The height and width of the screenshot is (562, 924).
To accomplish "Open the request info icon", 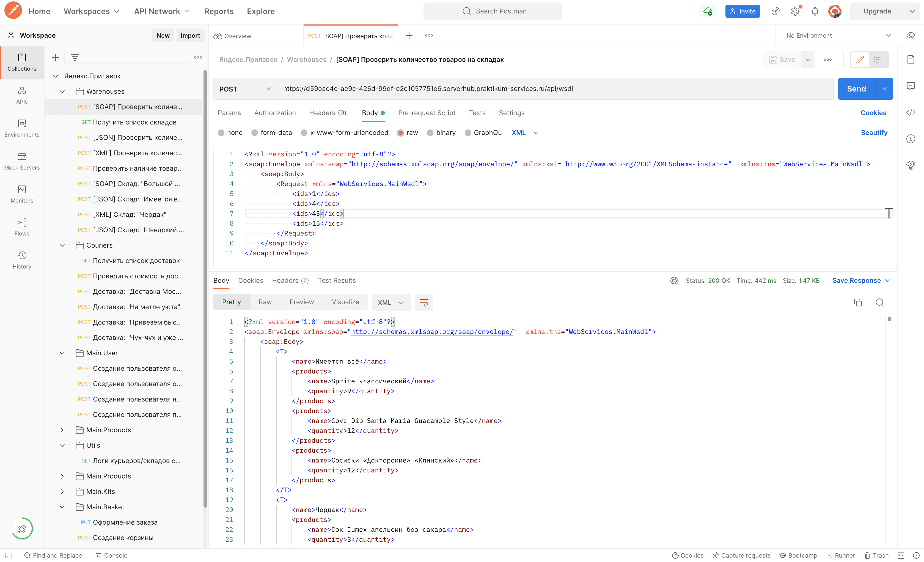I will [x=911, y=139].
